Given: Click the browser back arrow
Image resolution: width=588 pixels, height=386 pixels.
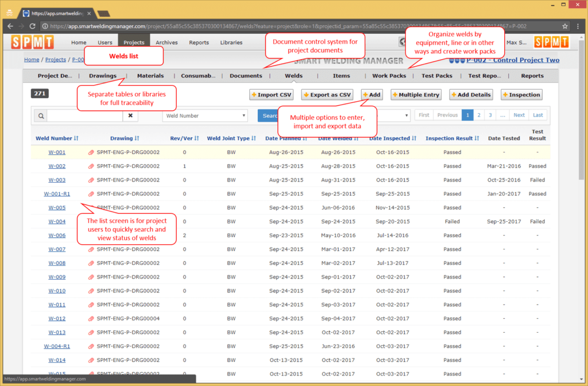Looking at the screenshot, I should [x=10, y=26].
